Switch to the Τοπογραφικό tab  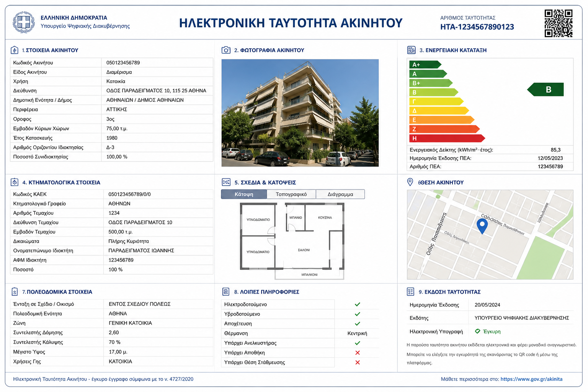coord(291,194)
